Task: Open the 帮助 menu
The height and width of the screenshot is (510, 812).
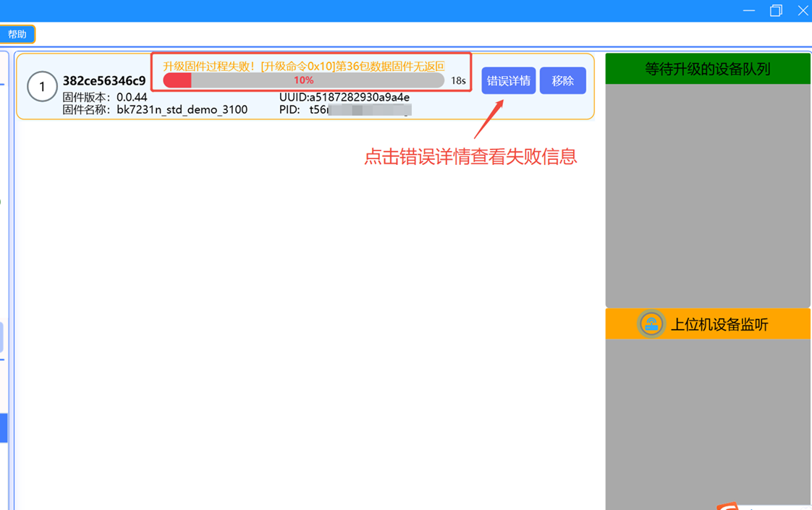Action: click(x=17, y=34)
